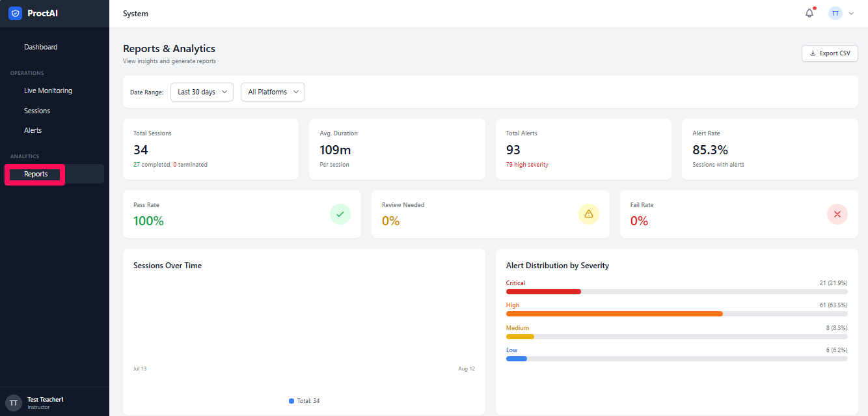The height and width of the screenshot is (416, 868).
Task: Open the All Platforms filter dropdown
Action: coord(273,92)
